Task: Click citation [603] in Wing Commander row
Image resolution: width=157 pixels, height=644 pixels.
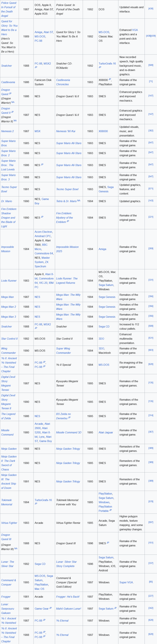Action: pos(151,350)
